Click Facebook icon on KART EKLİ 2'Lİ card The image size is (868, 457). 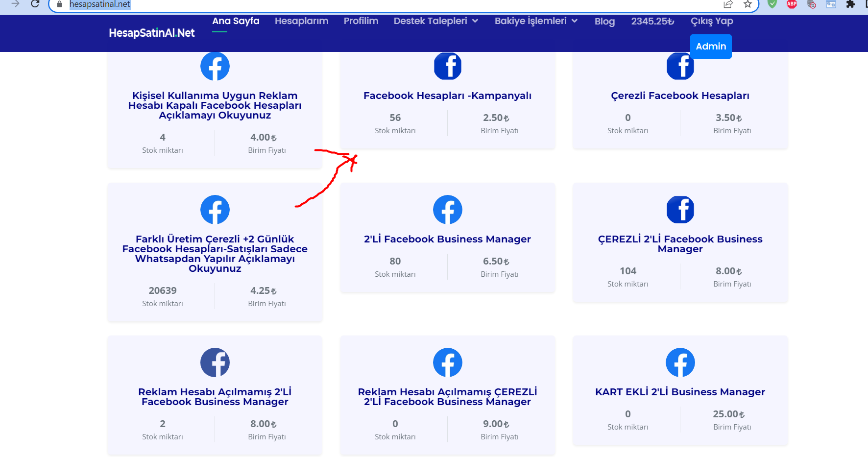point(680,362)
